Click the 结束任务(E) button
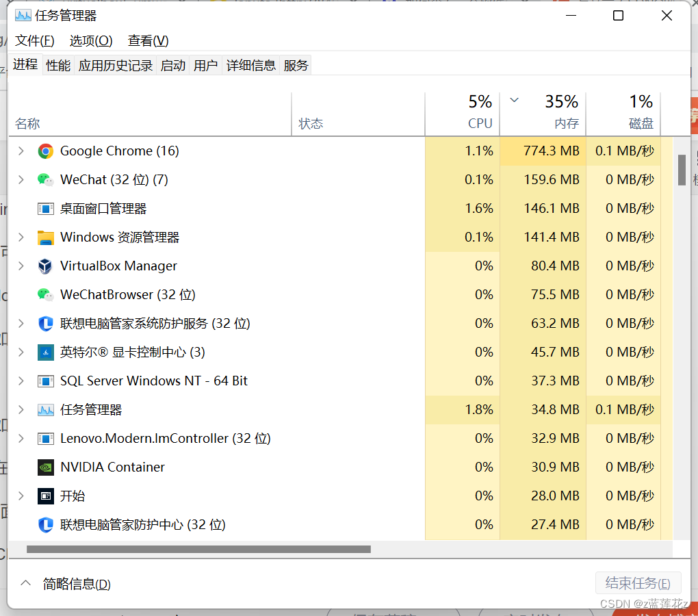 pos(638,583)
